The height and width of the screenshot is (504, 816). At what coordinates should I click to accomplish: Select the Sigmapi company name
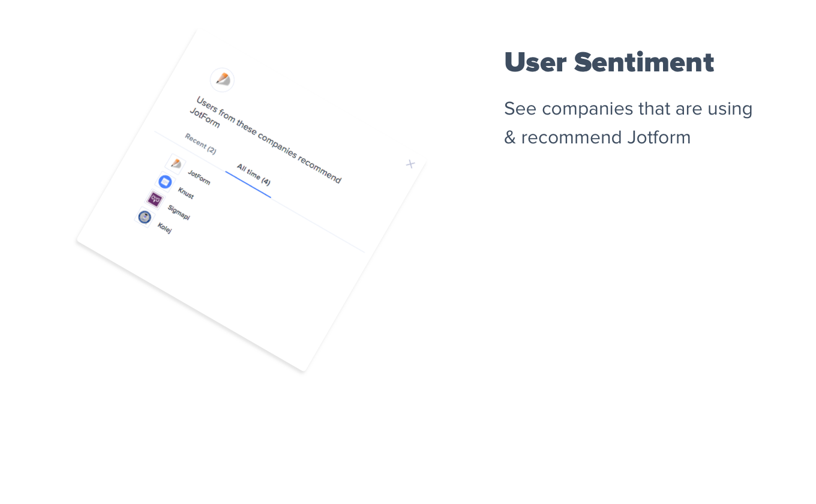coord(179,212)
